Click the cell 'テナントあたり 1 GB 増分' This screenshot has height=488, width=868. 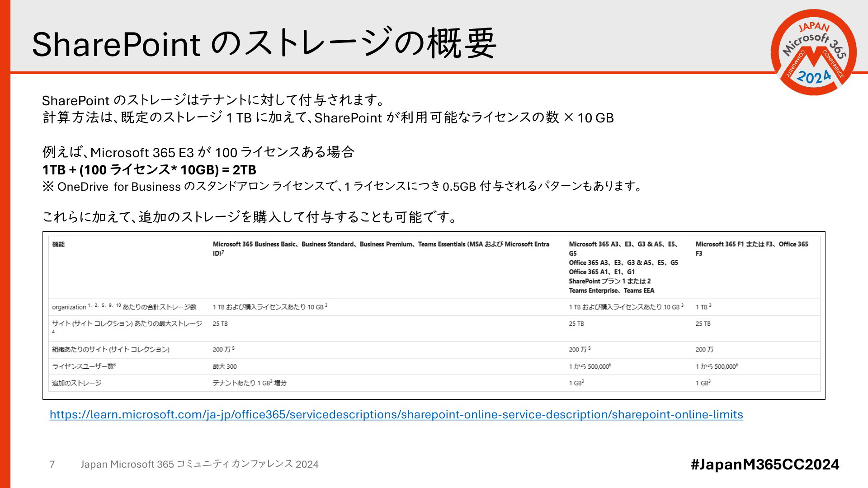coord(250,383)
